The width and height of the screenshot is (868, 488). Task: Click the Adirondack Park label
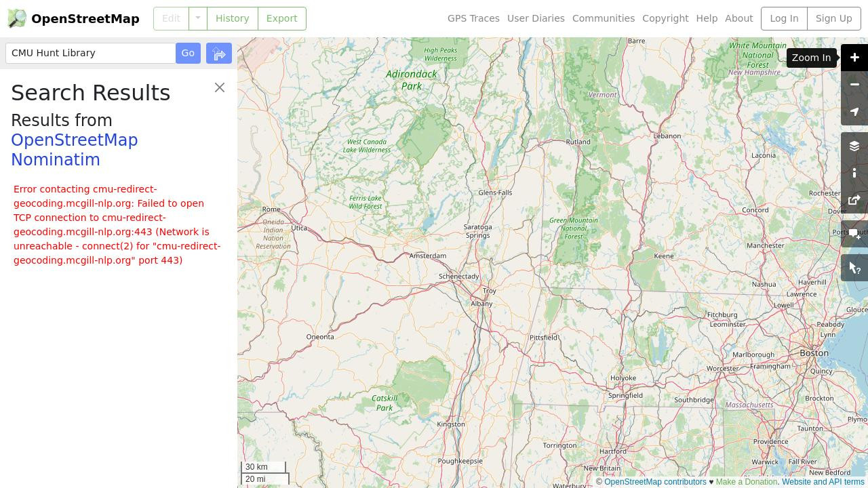coord(412,80)
